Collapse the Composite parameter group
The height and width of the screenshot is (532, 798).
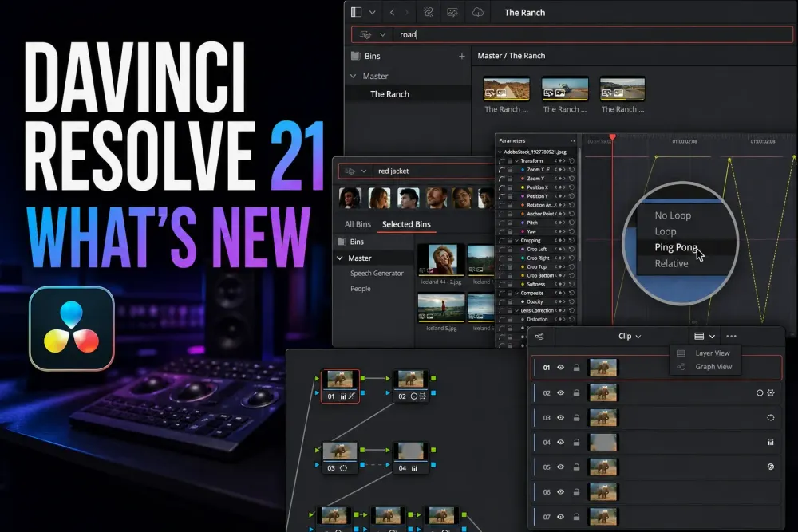coord(516,293)
